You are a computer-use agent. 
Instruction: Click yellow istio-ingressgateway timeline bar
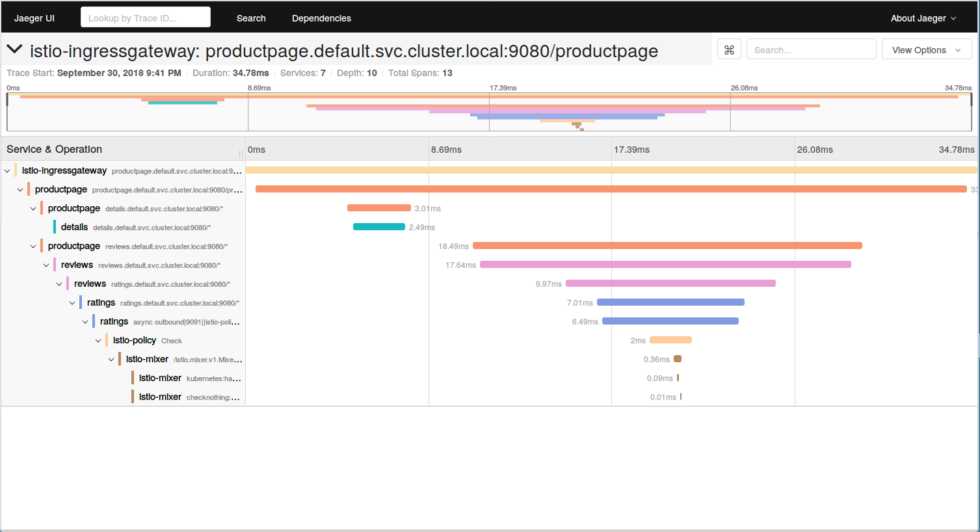[611, 170]
